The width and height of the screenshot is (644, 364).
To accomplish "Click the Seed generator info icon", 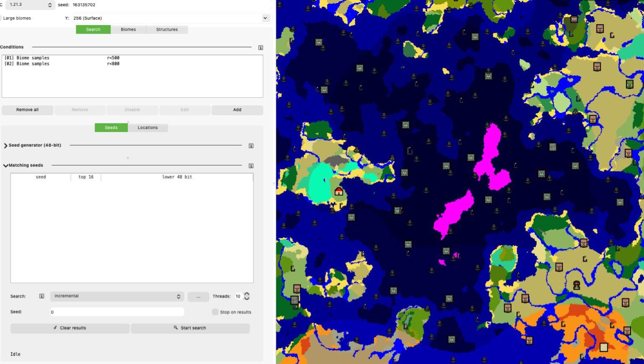I will tap(251, 146).
